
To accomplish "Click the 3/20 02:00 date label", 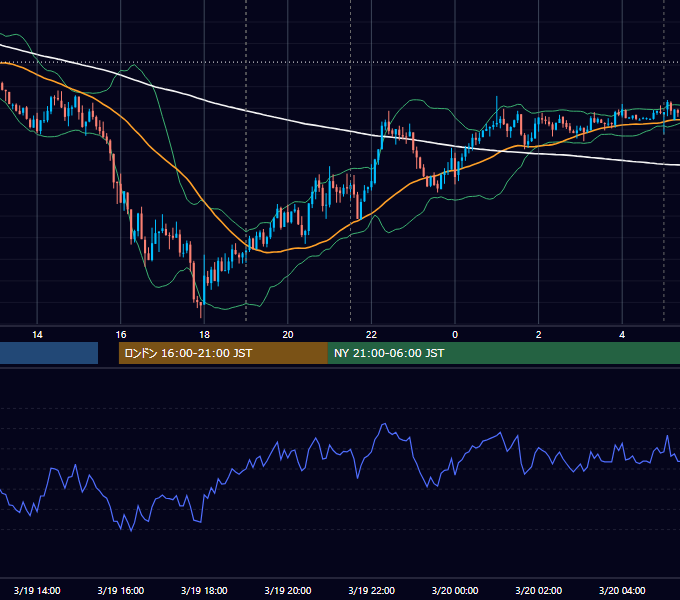I will (x=539, y=590).
